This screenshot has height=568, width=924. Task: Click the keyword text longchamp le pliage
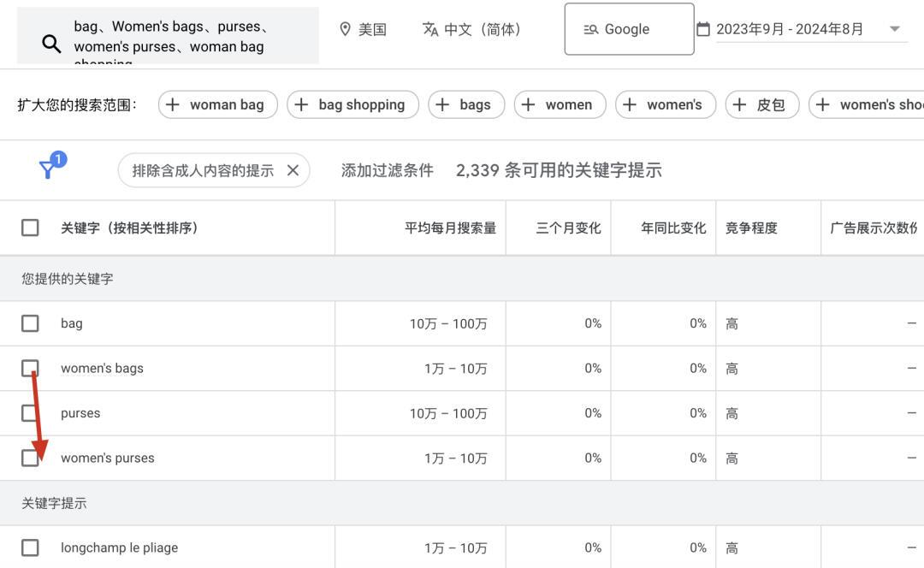point(119,547)
